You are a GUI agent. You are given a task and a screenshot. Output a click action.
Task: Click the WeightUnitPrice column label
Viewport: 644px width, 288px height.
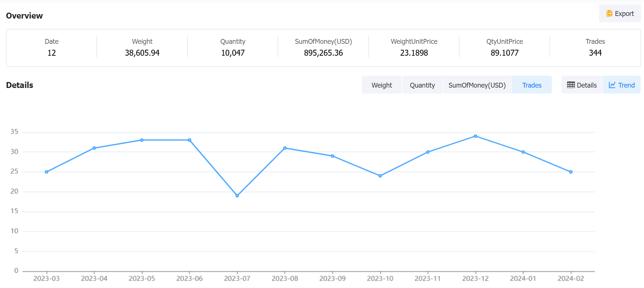coord(414,42)
